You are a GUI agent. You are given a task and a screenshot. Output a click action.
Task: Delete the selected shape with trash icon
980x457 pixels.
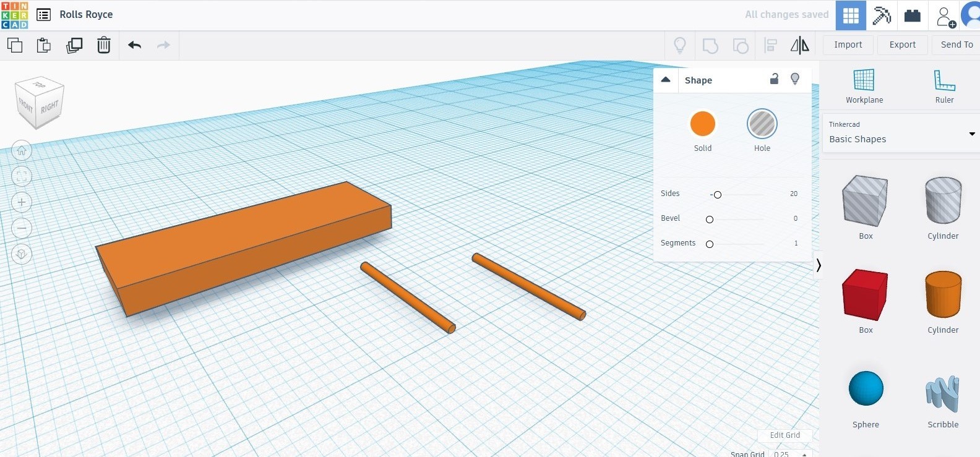(104, 45)
